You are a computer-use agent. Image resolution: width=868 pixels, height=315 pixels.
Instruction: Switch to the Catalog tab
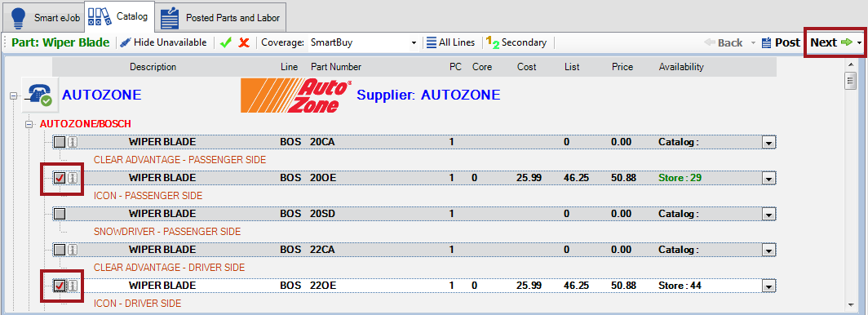point(119,16)
